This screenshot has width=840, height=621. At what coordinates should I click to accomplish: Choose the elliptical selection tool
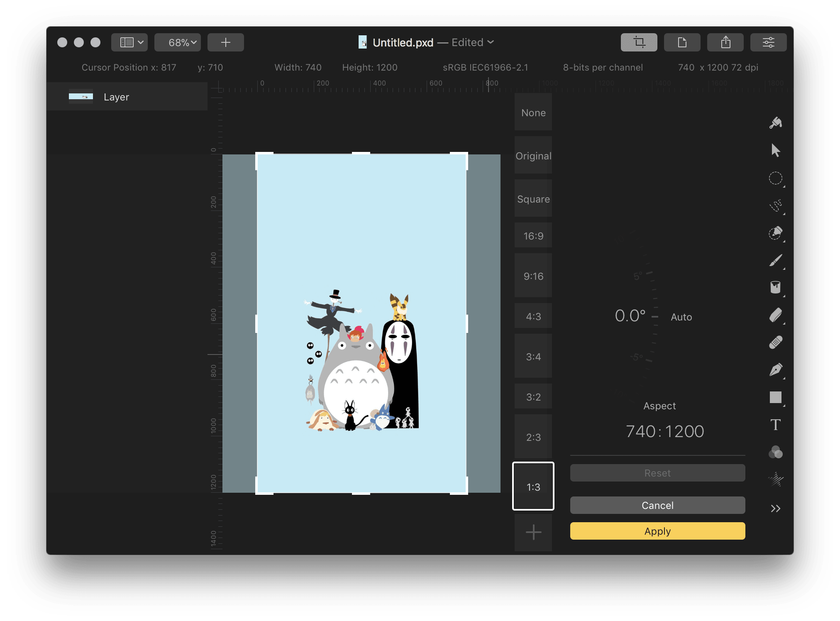coord(775,178)
